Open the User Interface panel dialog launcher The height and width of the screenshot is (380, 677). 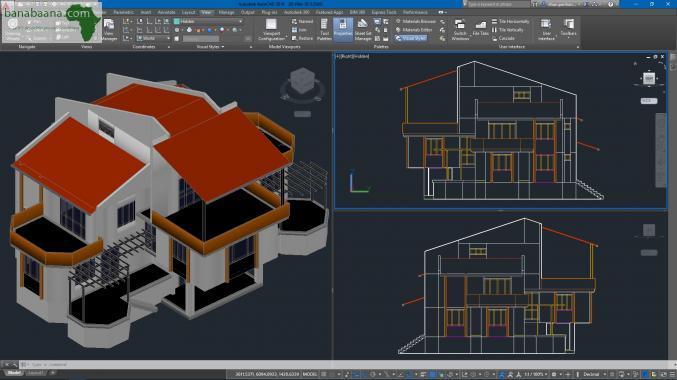(x=578, y=47)
